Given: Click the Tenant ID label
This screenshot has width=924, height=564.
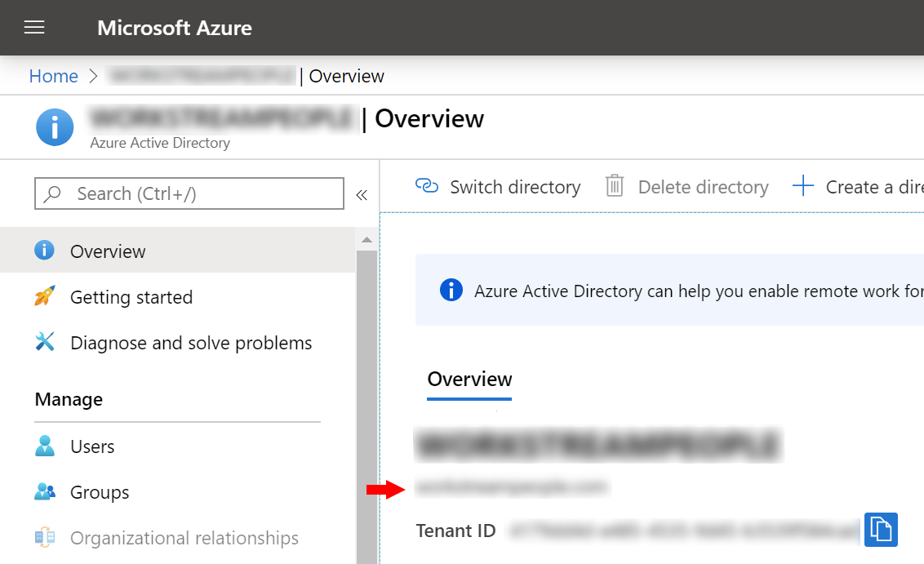Looking at the screenshot, I should pyautogui.click(x=455, y=531).
